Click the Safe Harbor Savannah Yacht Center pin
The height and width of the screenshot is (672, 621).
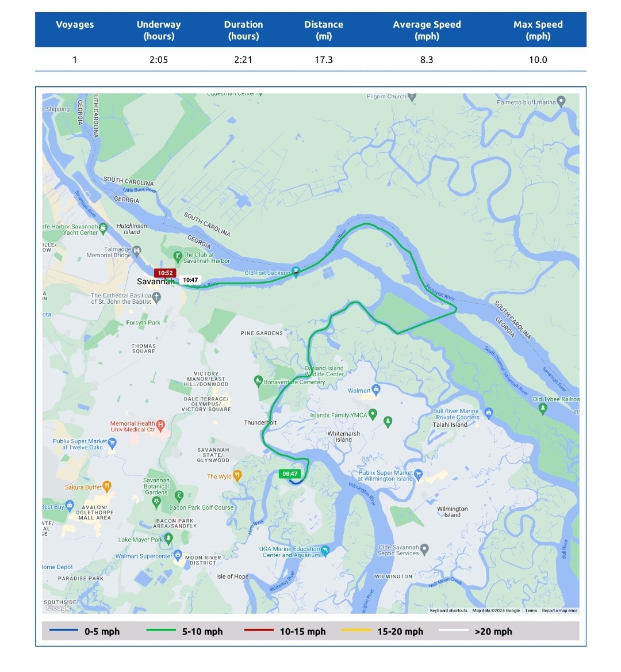click(x=103, y=228)
